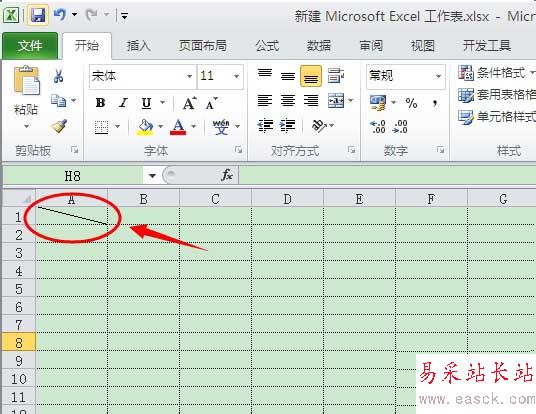Image resolution: width=536 pixels, height=414 pixels.
Task: Increase font size with large A
Action: coord(189,103)
